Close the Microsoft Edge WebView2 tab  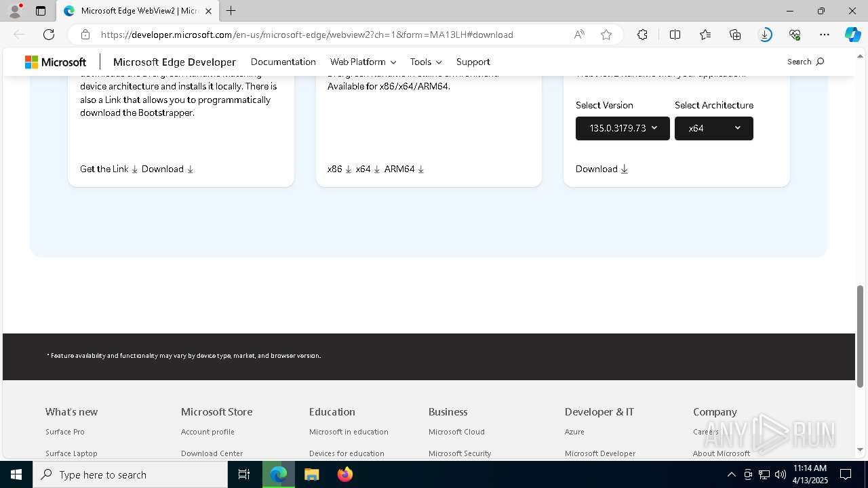click(x=208, y=11)
